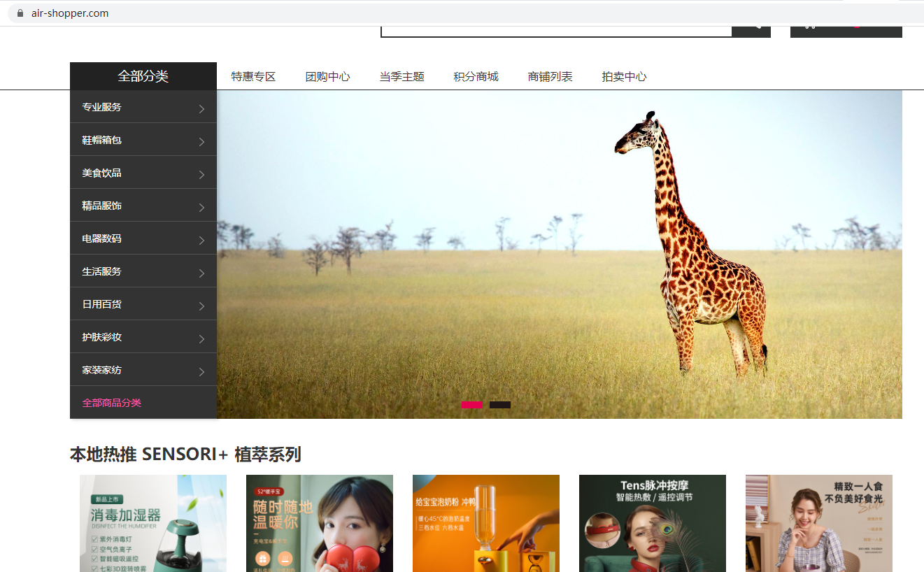The width and height of the screenshot is (924, 572).
Task: Click the 全部商品分类 link
Action: pyautogui.click(x=112, y=403)
